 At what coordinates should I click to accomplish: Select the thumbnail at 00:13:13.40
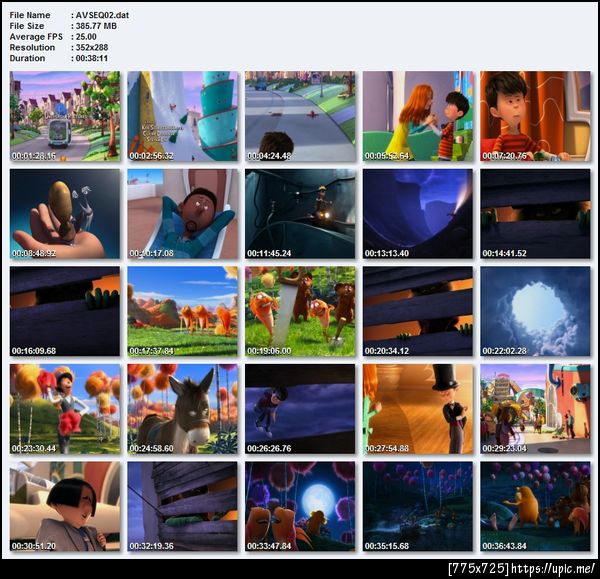coord(418,214)
